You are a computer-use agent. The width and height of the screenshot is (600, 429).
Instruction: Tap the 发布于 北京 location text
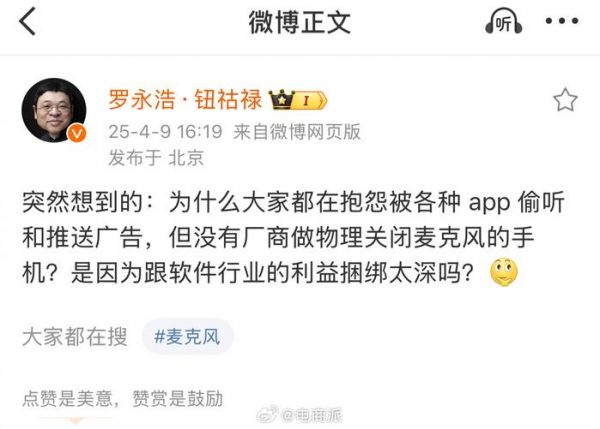click(x=156, y=158)
